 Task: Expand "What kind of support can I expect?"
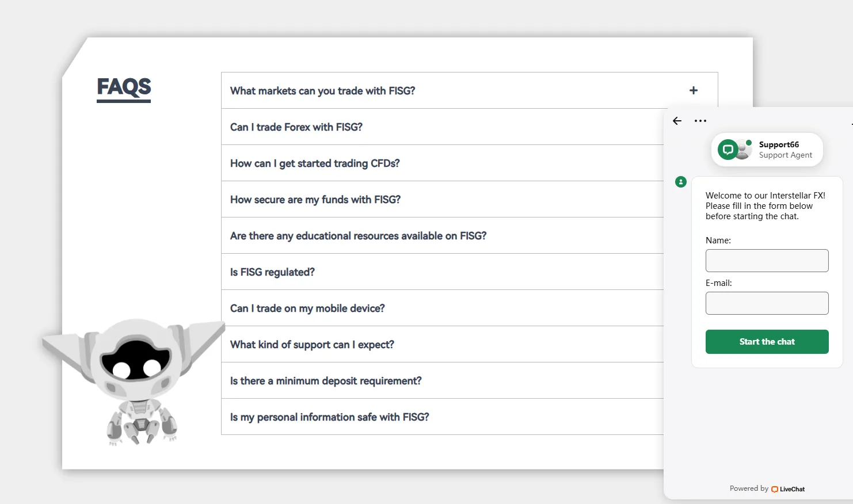(x=312, y=345)
